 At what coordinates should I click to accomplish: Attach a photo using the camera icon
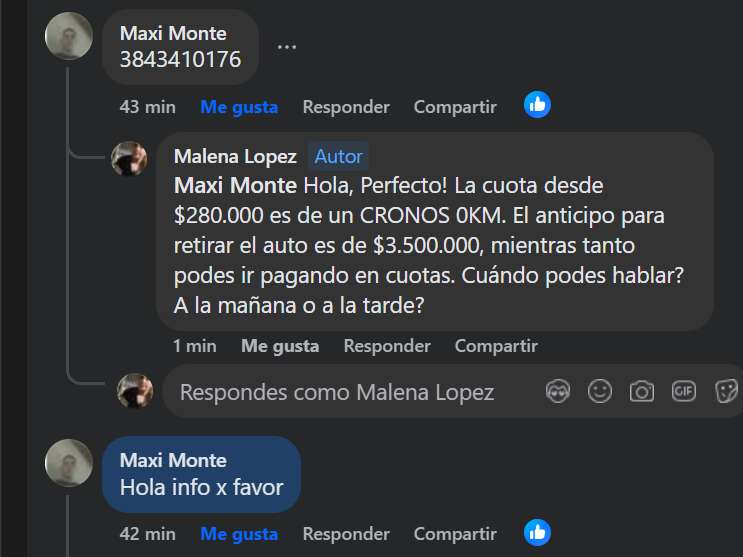[x=642, y=392]
